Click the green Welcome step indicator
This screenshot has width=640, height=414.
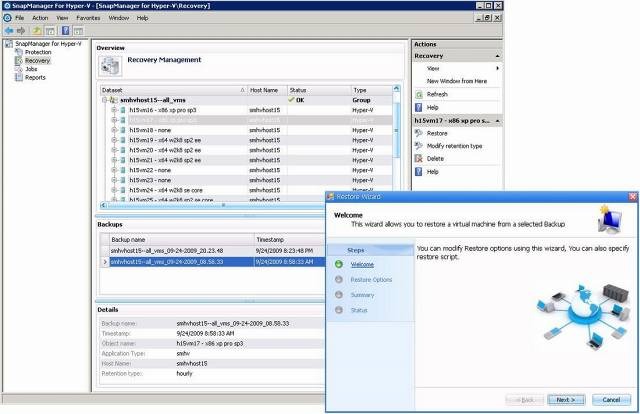(339, 264)
